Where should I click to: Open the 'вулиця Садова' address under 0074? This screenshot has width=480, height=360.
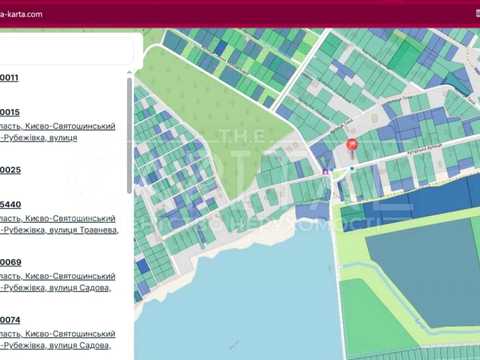pyautogui.click(x=58, y=340)
